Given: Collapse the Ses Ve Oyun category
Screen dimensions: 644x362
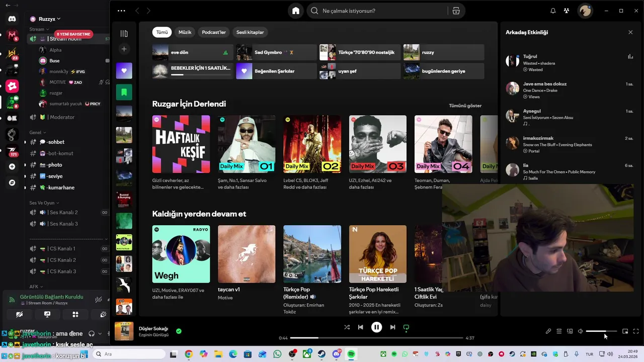Looking at the screenshot, I should click(x=45, y=203).
